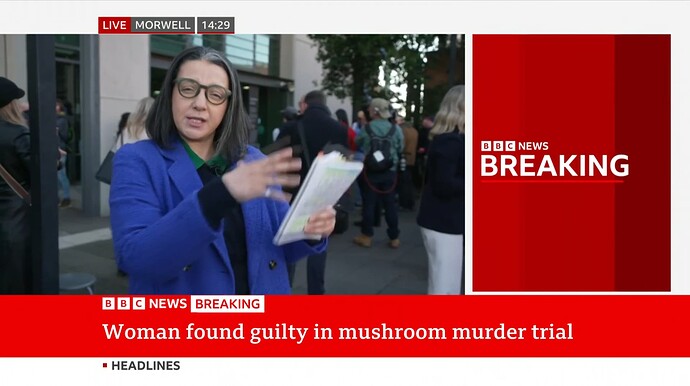
Task: Click the red LIVE badge
Action: (114, 25)
